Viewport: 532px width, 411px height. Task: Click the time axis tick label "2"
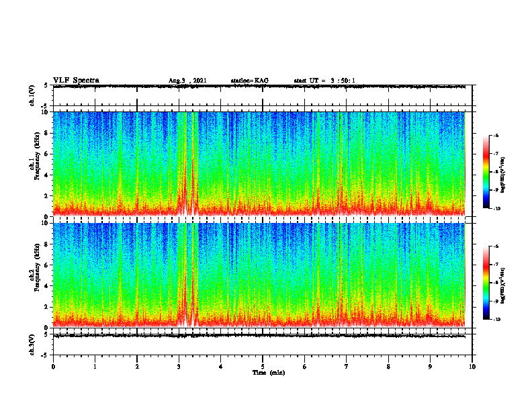click(137, 367)
